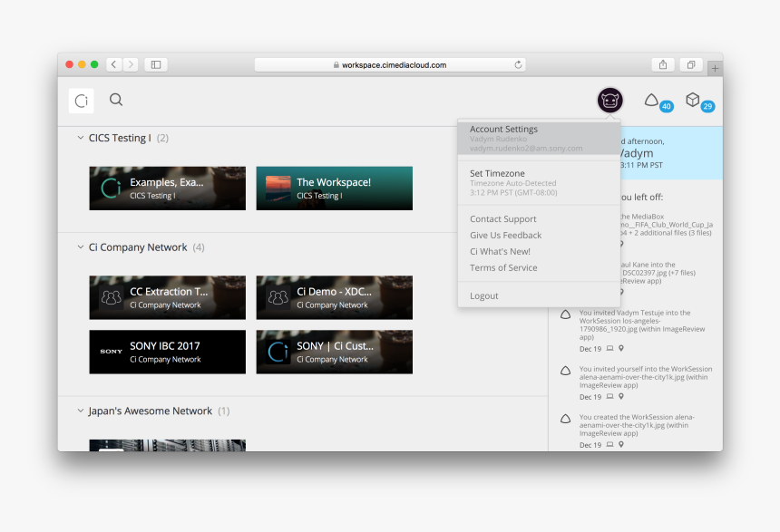780x532 pixels.
Task: Open the SONY IBC 2017 workspace tile
Action: (x=167, y=352)
